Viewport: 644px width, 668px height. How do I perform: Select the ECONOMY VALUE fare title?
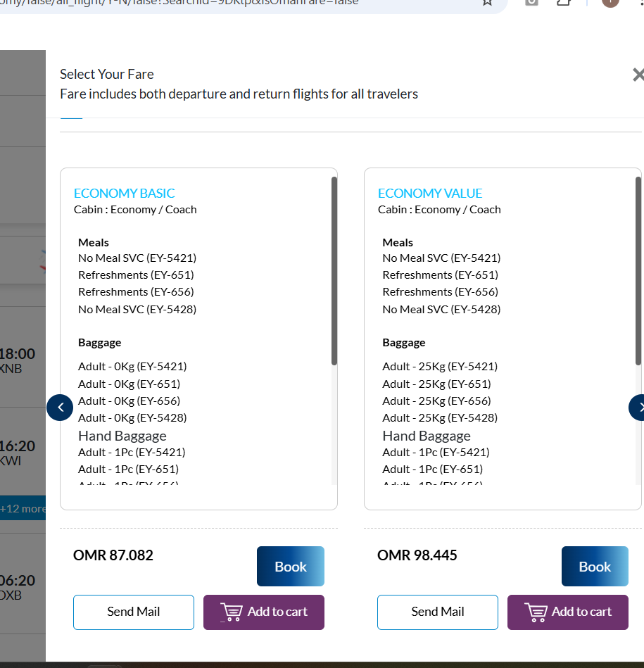pos(429,193)
